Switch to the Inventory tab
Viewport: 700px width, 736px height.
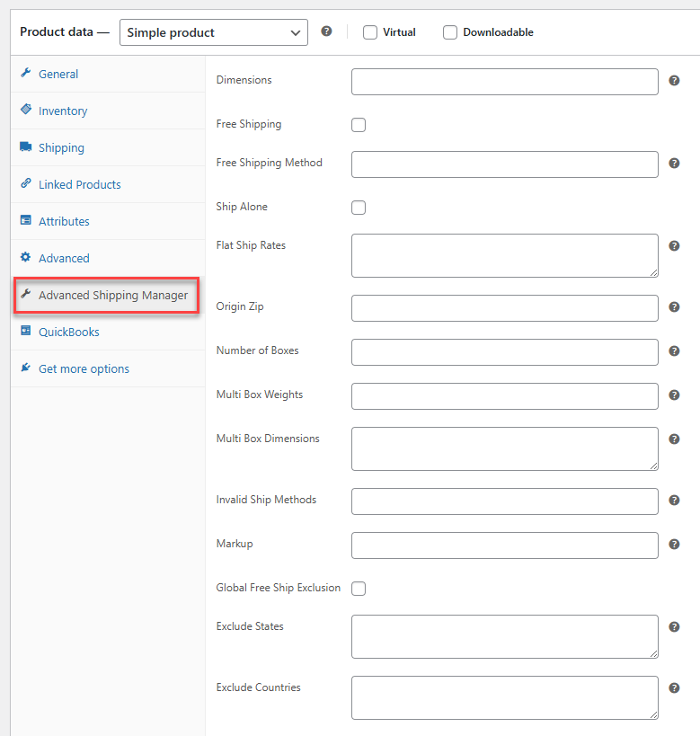coord(108,111)
